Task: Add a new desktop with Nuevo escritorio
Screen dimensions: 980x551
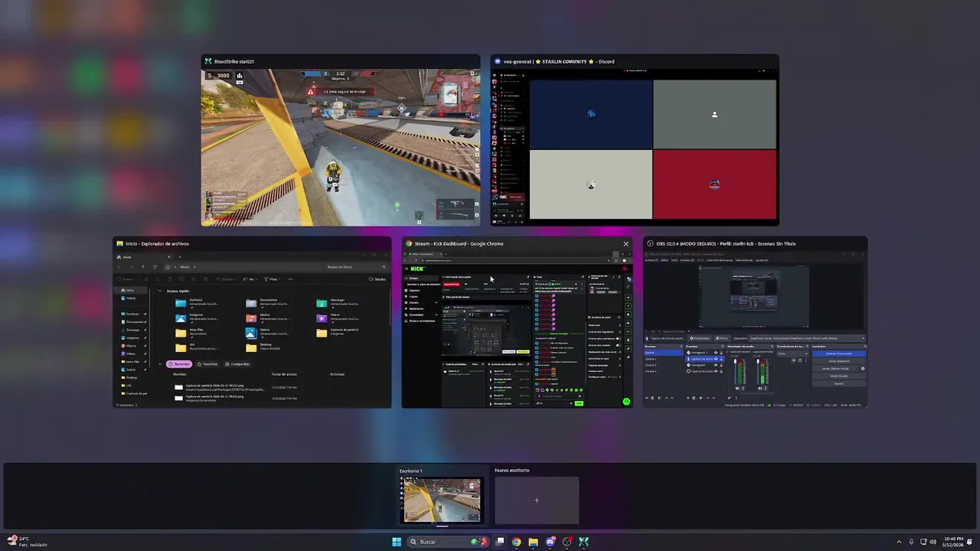Action: click(537, 500)
